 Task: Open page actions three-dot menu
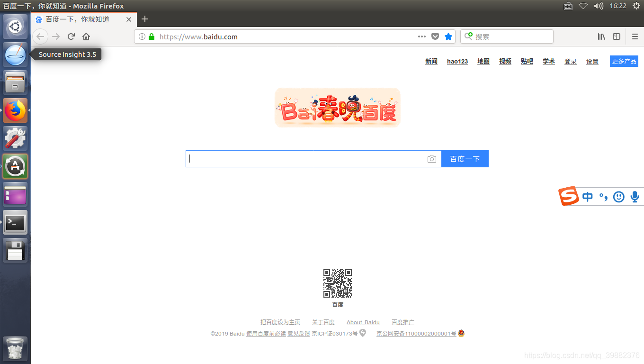tap(421, 36)
